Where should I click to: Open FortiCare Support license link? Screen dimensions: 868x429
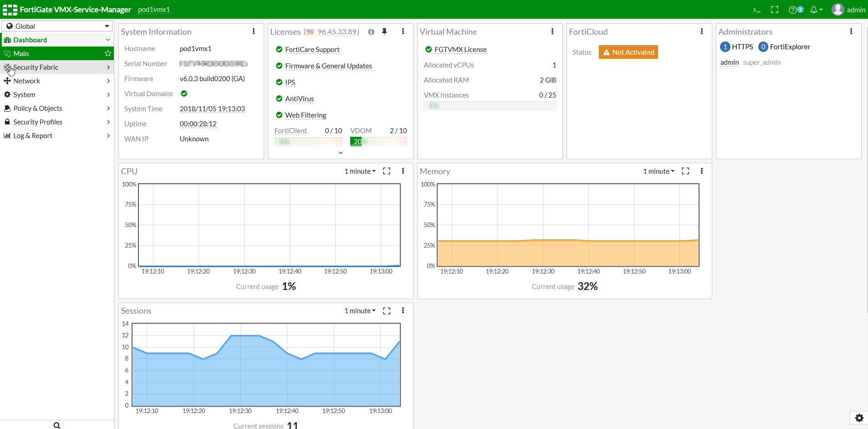[312, 50]
